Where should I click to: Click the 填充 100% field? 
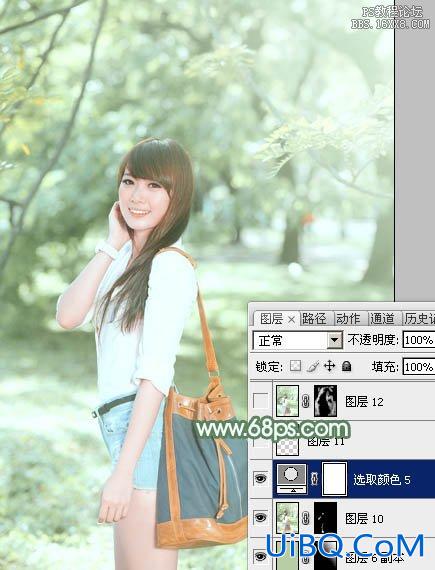(419, 367)
